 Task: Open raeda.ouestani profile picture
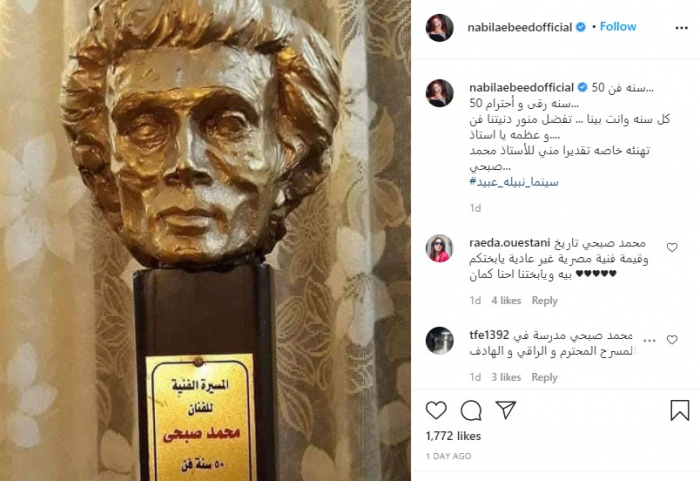click(x=440, y=248)
